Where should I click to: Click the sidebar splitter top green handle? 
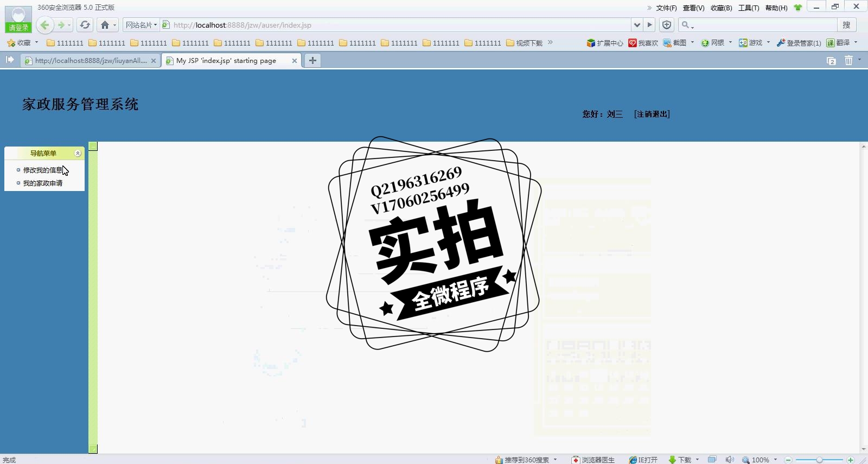pyautogui.click(x=93, y=146)
